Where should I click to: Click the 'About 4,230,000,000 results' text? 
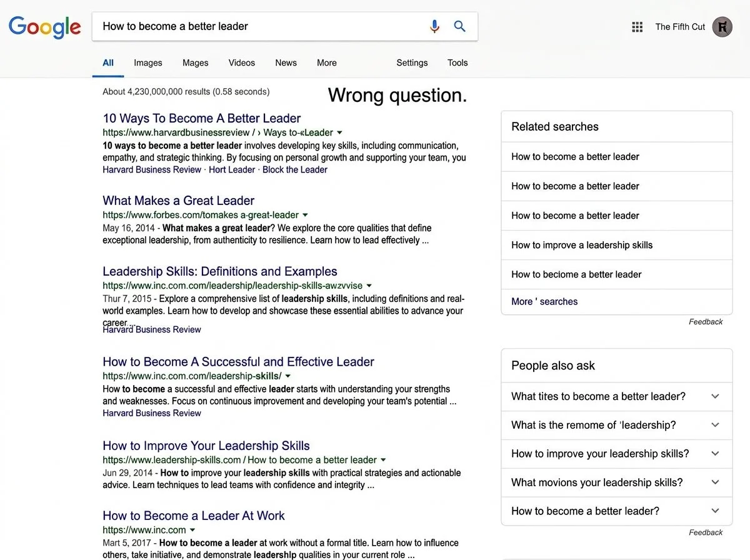pos(156,91)
